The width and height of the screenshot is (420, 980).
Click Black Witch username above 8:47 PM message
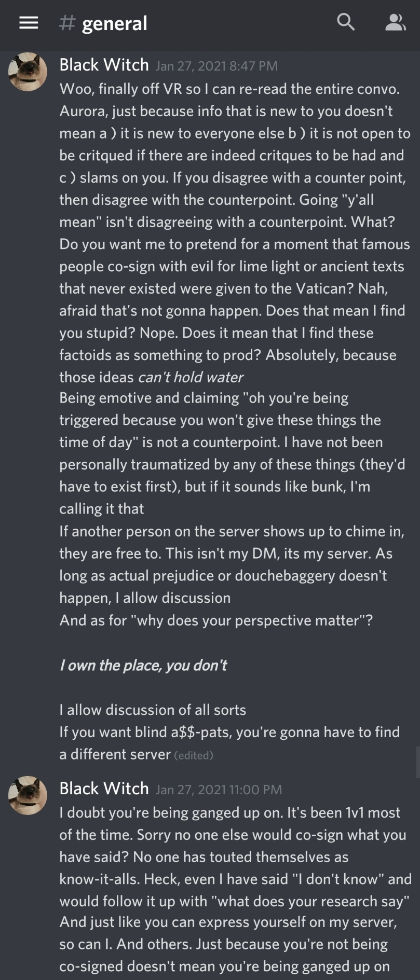point(104,65)
